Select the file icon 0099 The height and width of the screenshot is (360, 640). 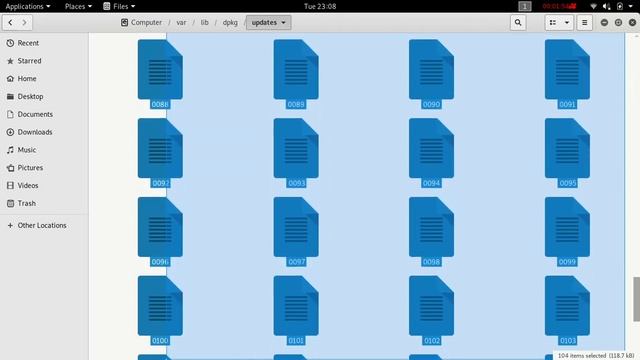(567, 227)
